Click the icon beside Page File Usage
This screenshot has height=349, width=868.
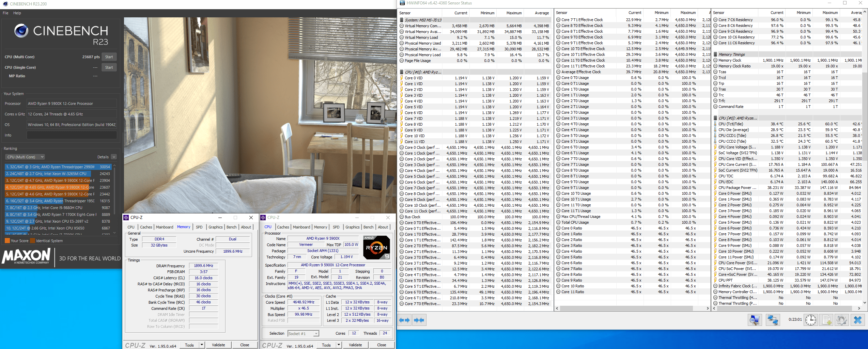pyautogui.click(x=402, y=61)
